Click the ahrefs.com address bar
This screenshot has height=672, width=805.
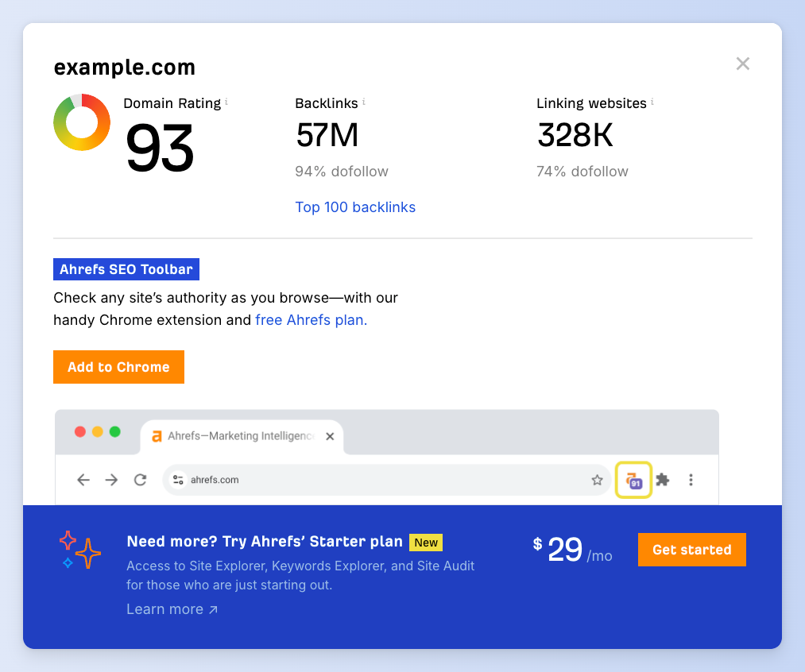click(x=381, y=480)
